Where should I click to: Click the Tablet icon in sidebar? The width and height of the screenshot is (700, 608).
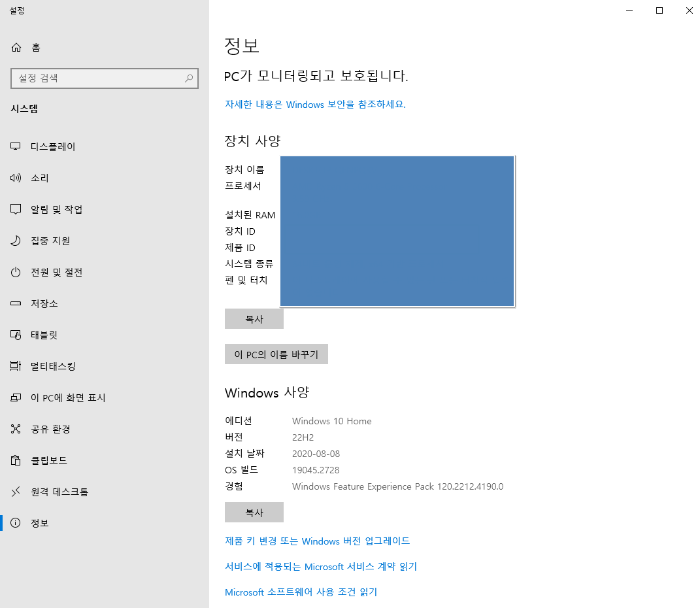point(16,335)
